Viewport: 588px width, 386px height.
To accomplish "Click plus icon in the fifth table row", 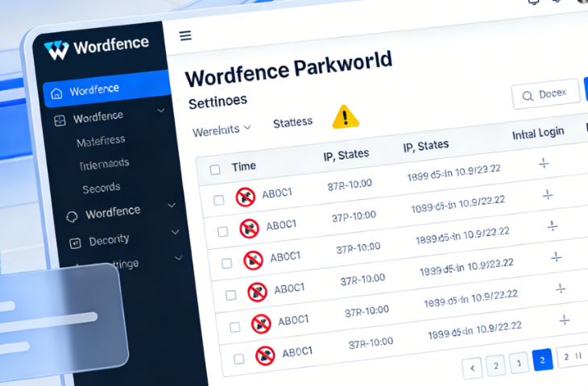I will click(561, 288).
